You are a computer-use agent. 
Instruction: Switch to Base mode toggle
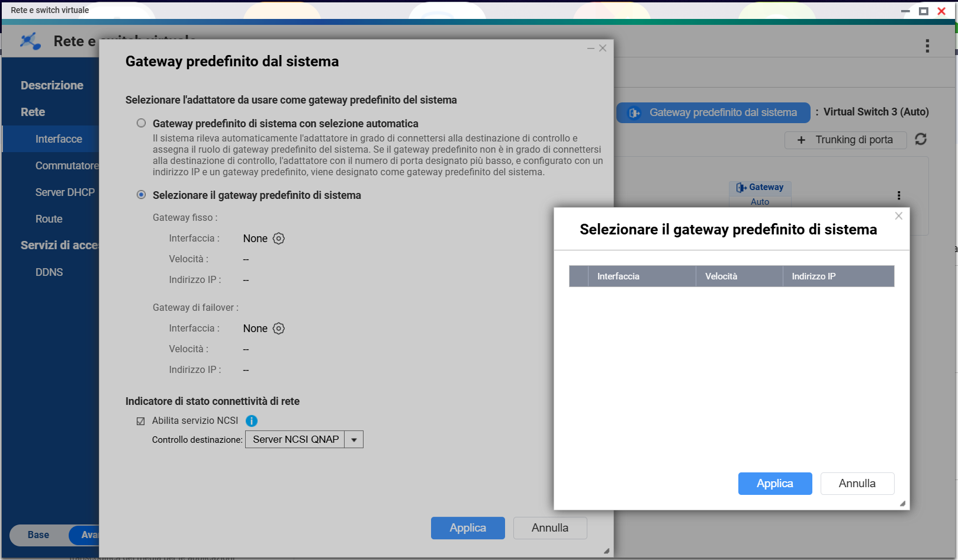point(38,535)
